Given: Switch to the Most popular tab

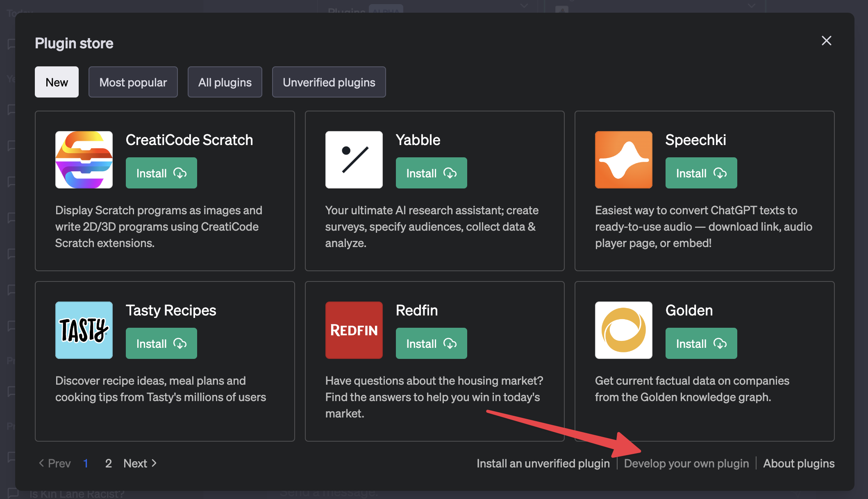Looking at the screenshot, I should point(133,82).
